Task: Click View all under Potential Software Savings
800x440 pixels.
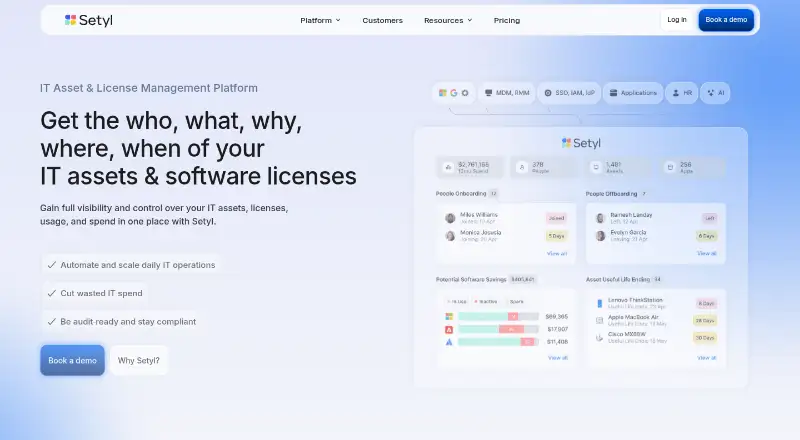Action: [558, 358]
